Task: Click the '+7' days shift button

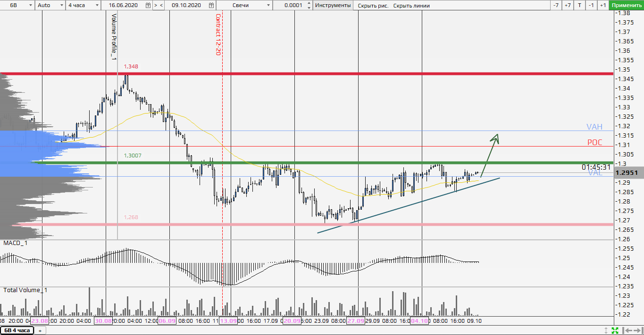Action: pyautogui.click(x=568, y=5)
